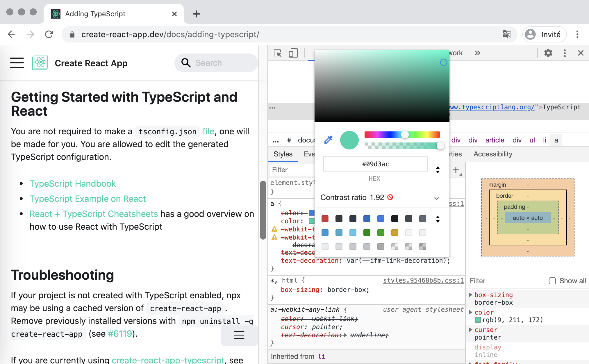Open the site hamburger navigation menu
This screenshot has width=589, height=364.
click(17, 63)
